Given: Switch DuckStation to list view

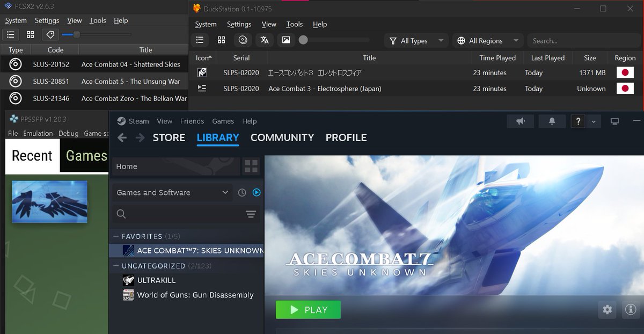Looking at the screenshot, I should click(x=200, y=40).
